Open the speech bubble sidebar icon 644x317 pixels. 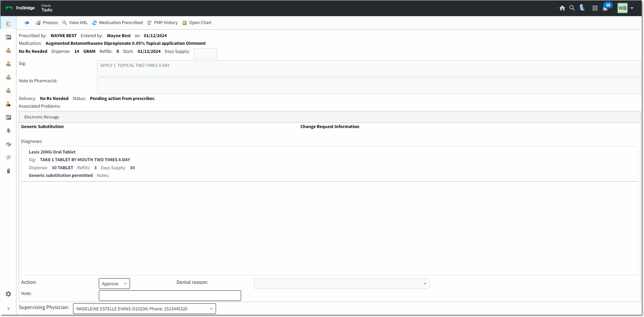point(8,157)
